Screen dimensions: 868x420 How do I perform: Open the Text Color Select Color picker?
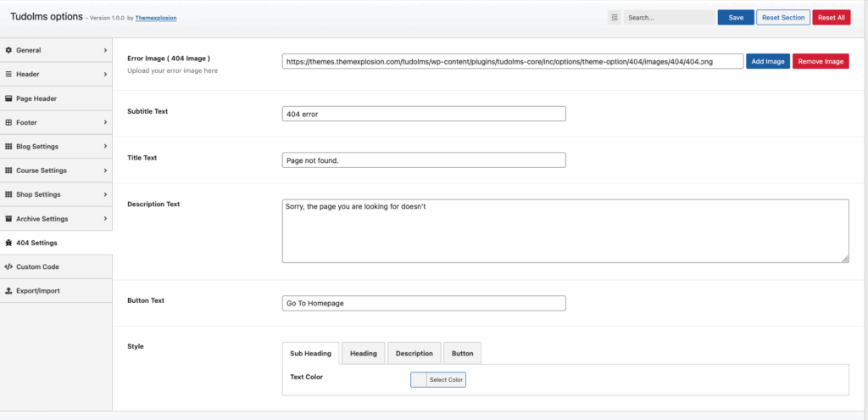pos(438,380)
